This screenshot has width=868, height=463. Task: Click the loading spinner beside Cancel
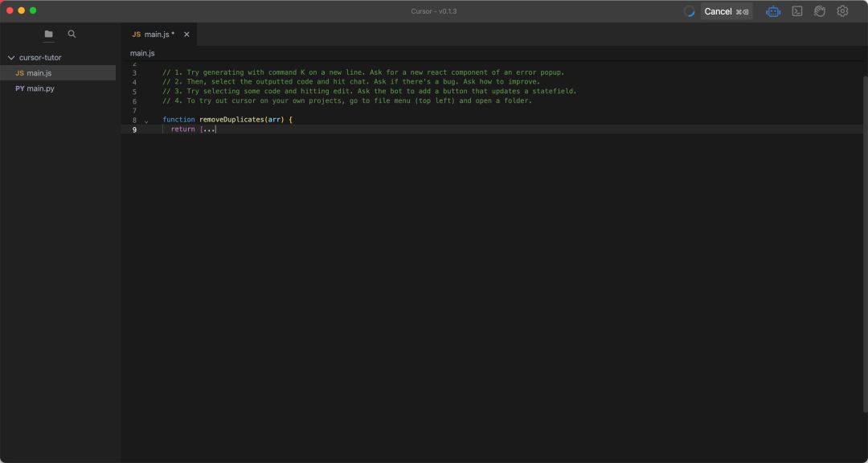pyautogui.click(x=689, y=11)
